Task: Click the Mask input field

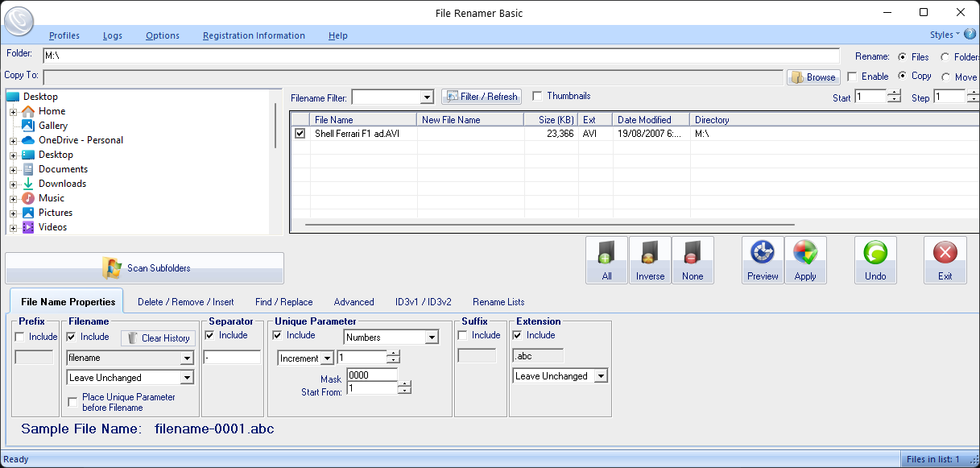Action: point(372,375)
